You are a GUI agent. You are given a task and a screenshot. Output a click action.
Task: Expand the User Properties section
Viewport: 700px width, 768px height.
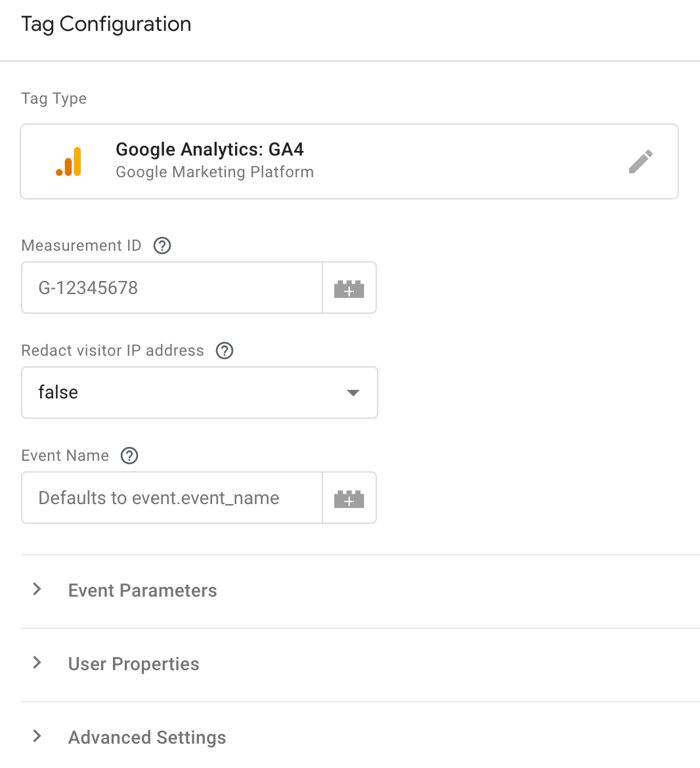click(x=133, y=664)
